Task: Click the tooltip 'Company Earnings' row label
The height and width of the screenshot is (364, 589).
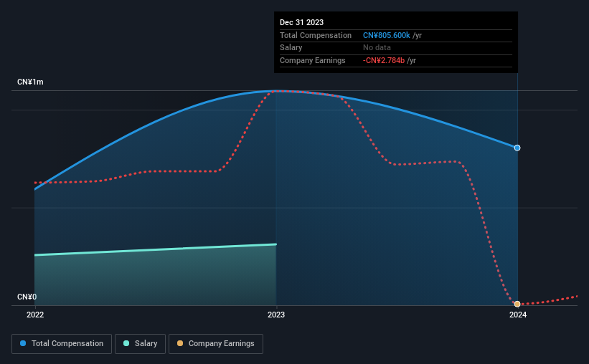Action: click(313, 60)
